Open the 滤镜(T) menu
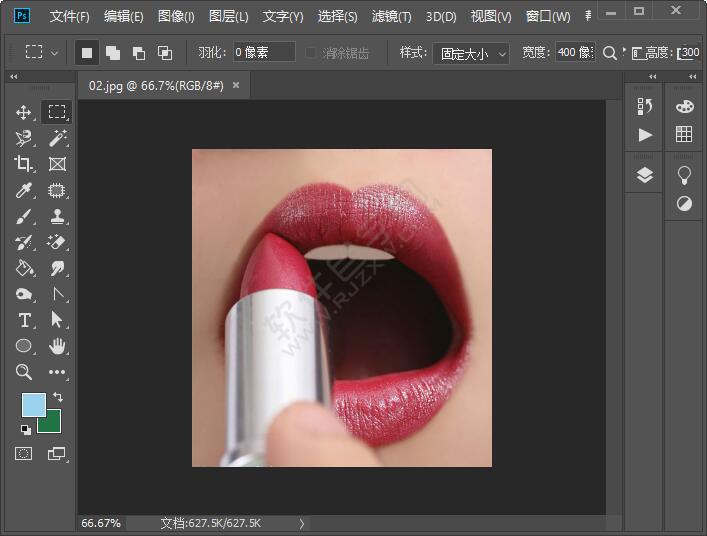This screenshot has width=707, height=536. coord(391,17)
